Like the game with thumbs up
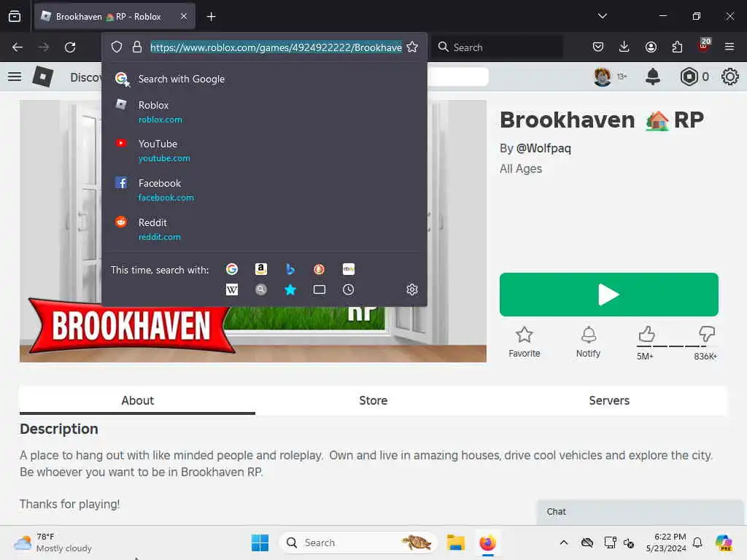Image resolution: width=747 pixels, height=560 pixels. (x=646, y=334)
